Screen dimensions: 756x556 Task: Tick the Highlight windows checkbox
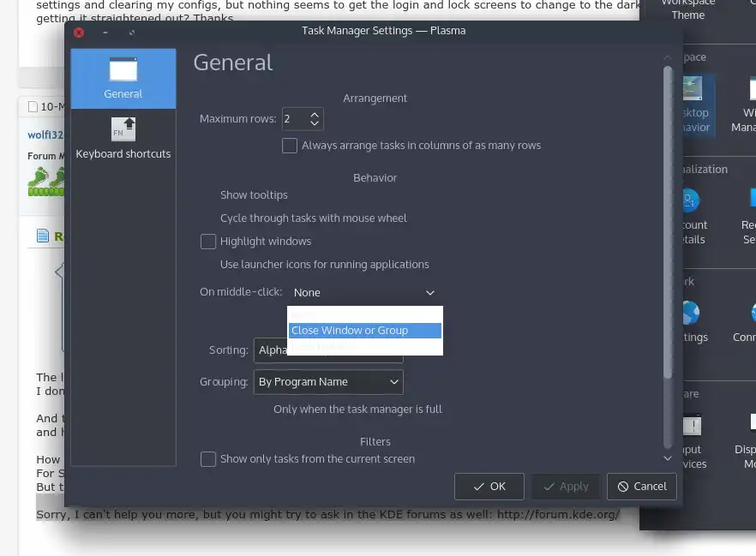click(x=207, y=242)
